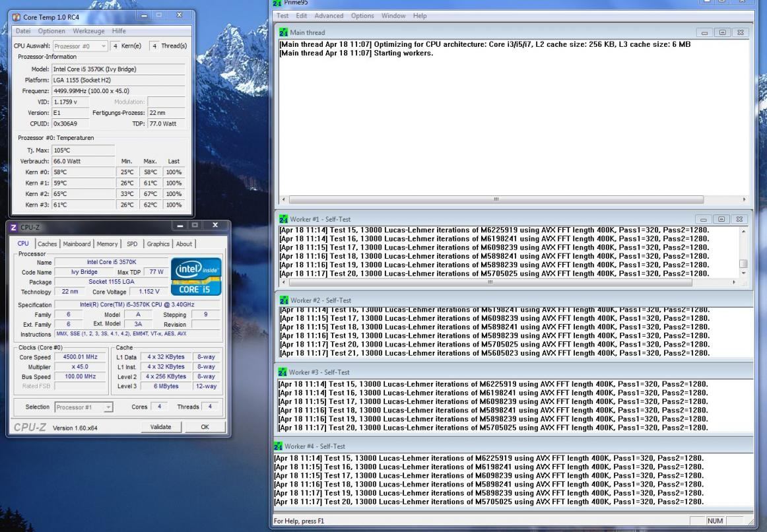Image resolution: width=767 pixels, height=532 pixels.
Task: Click the Model field showing Intel Core i5 3570K
Action: pos(118,69)
